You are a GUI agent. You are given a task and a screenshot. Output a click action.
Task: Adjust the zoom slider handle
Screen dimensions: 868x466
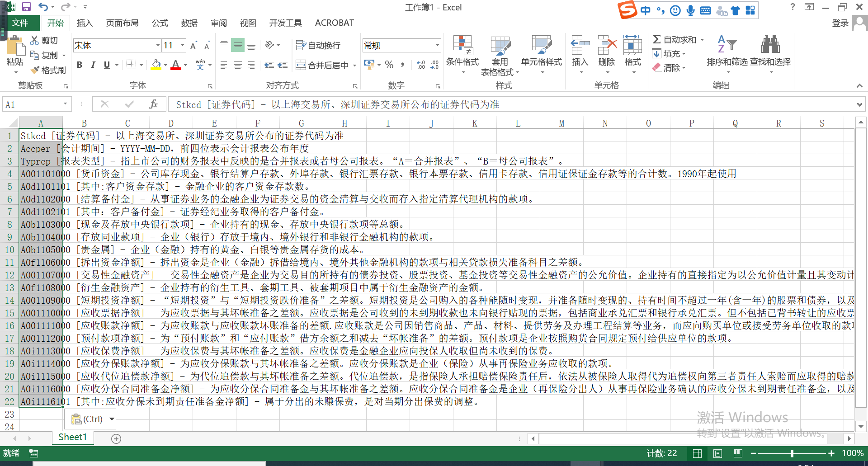pyautogui.click(x=792, y=453)
